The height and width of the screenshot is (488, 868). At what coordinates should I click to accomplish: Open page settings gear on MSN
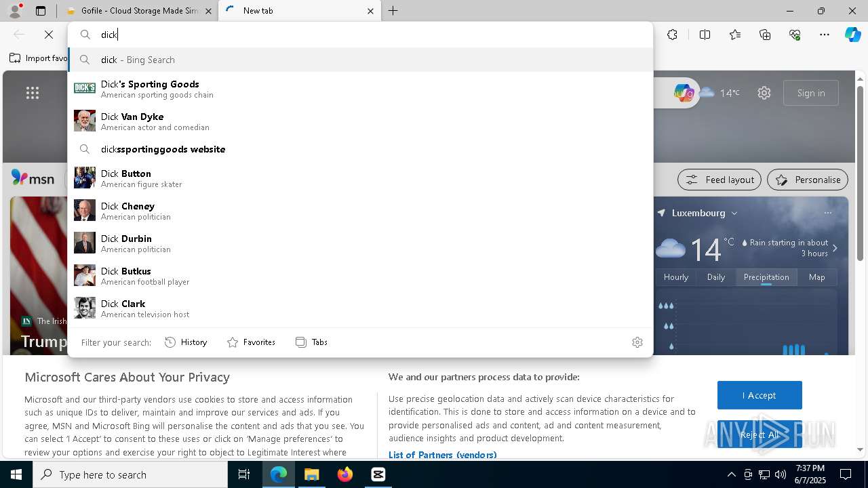(x=764, y=93)
